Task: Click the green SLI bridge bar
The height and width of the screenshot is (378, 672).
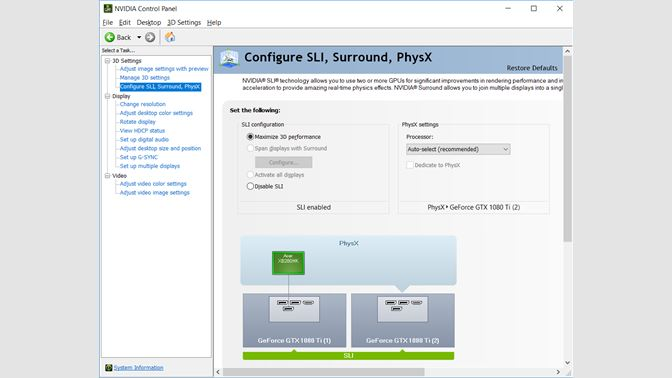Action: (x=348, y=356)
